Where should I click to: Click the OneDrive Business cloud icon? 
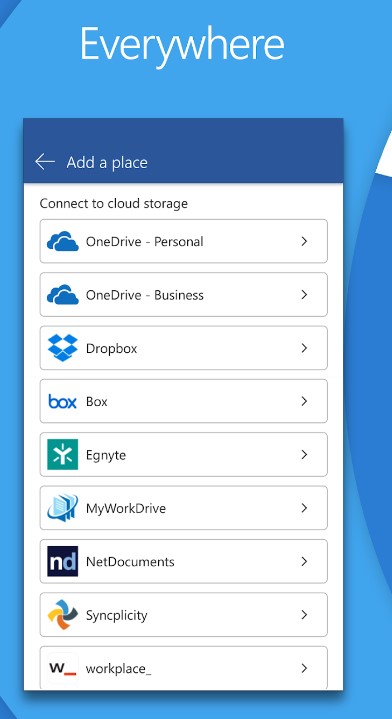(63, 294)
